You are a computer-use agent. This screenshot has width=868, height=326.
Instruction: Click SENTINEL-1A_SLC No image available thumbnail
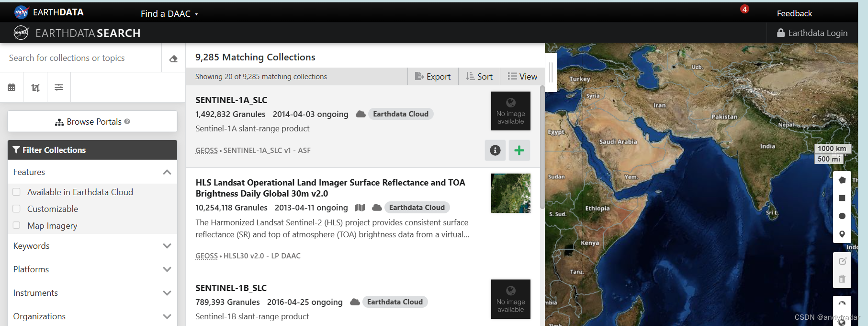pos(511,111)
